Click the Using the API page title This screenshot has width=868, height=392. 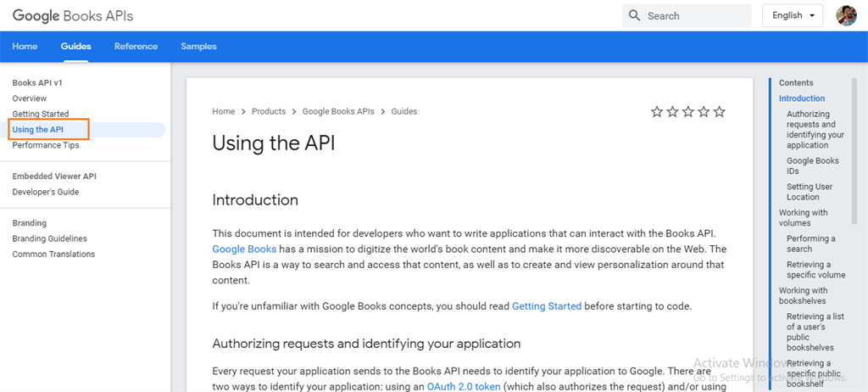(x=274, y=143)
